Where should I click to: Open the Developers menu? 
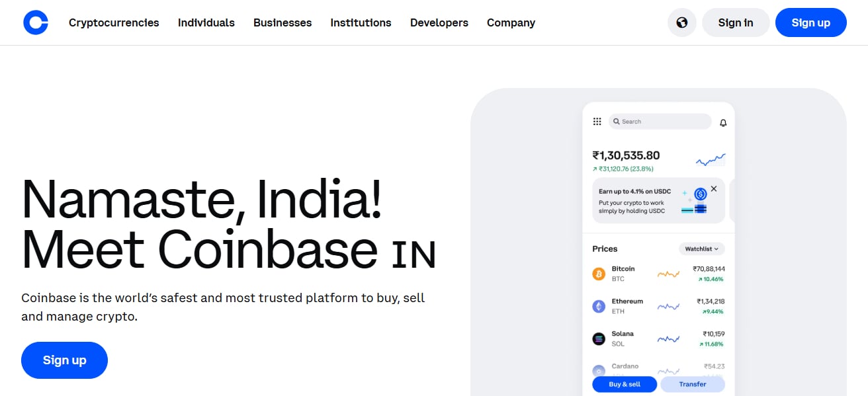click(x=439, y=22)
